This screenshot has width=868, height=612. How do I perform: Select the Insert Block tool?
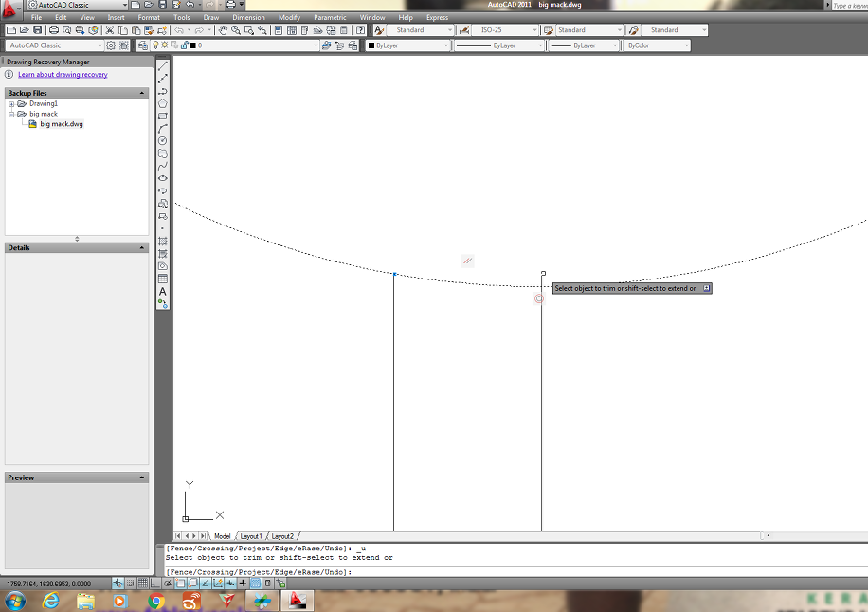point(163,204)
